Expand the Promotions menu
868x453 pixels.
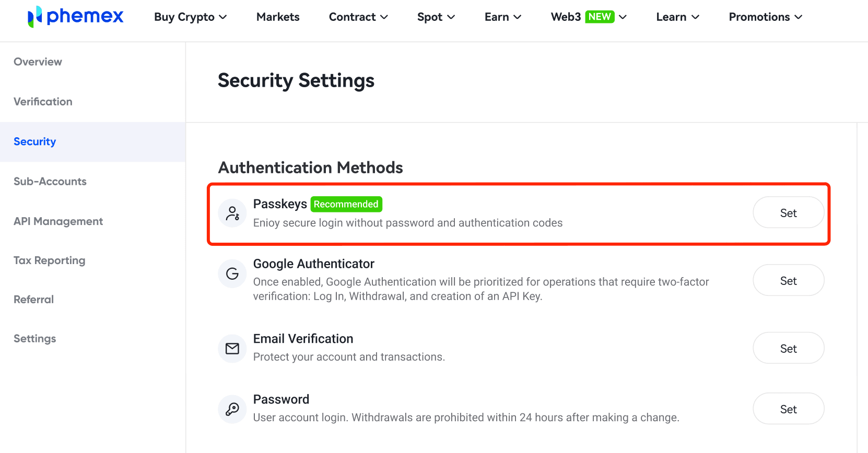(x=765, y=17)
